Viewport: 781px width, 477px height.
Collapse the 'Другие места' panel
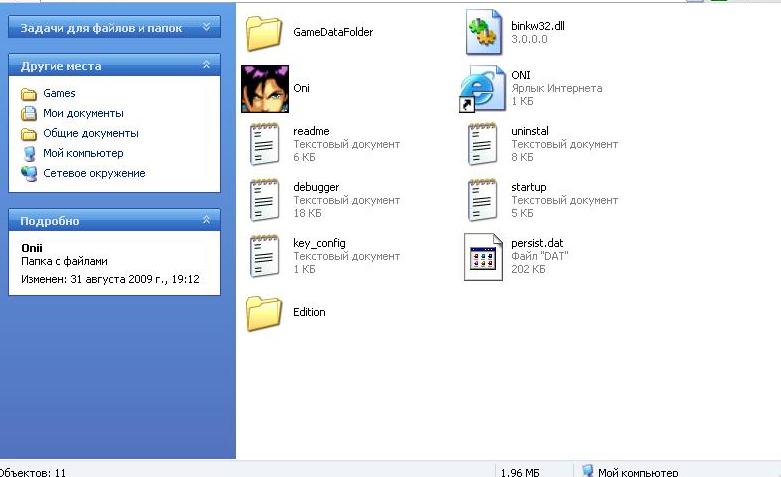point(207,66)
